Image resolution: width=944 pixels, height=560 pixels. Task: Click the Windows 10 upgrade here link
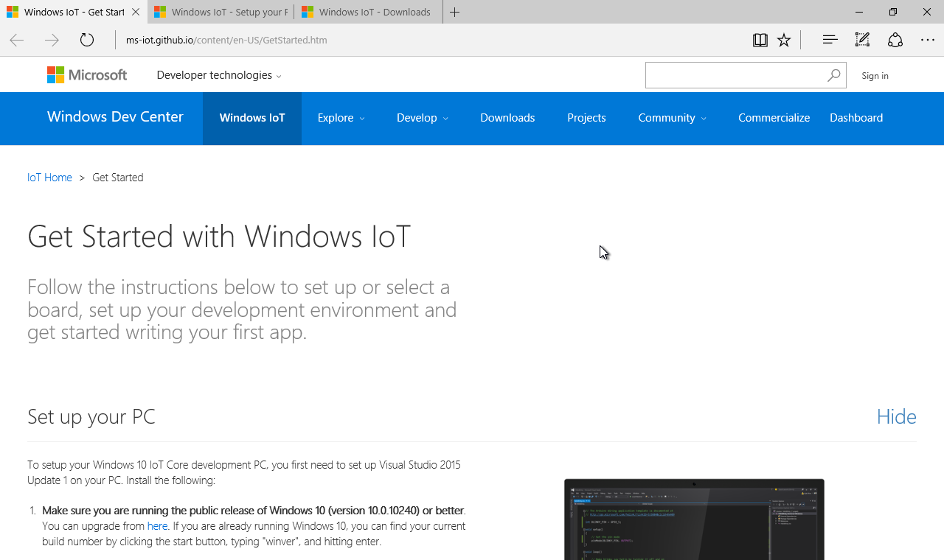[x=157, y=525]
